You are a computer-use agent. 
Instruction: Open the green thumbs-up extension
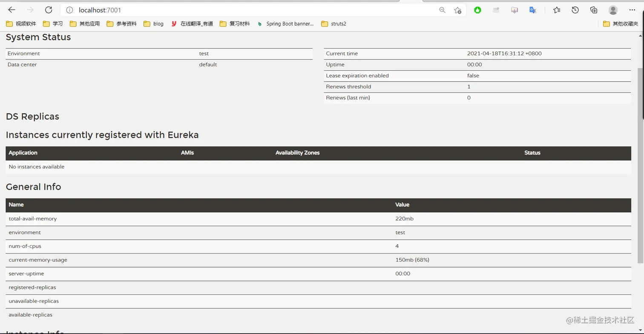click(x=478, y=10)
